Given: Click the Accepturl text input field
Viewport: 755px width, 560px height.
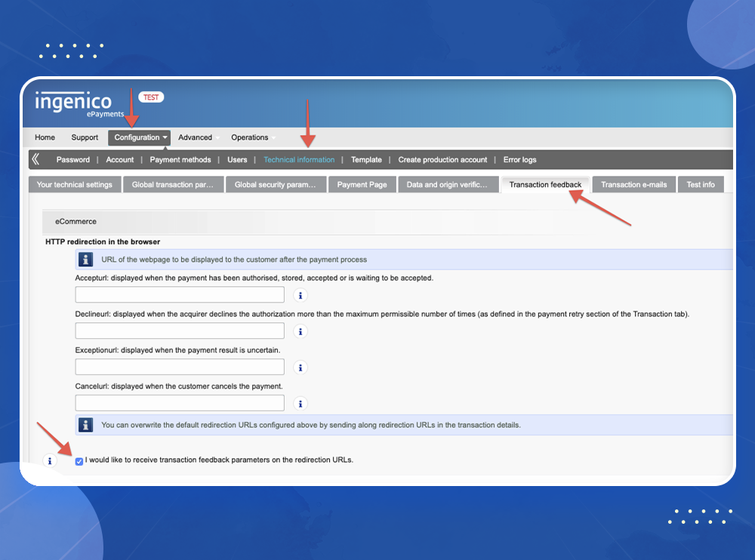Looking at the screenshot, I should click(180, 294).
